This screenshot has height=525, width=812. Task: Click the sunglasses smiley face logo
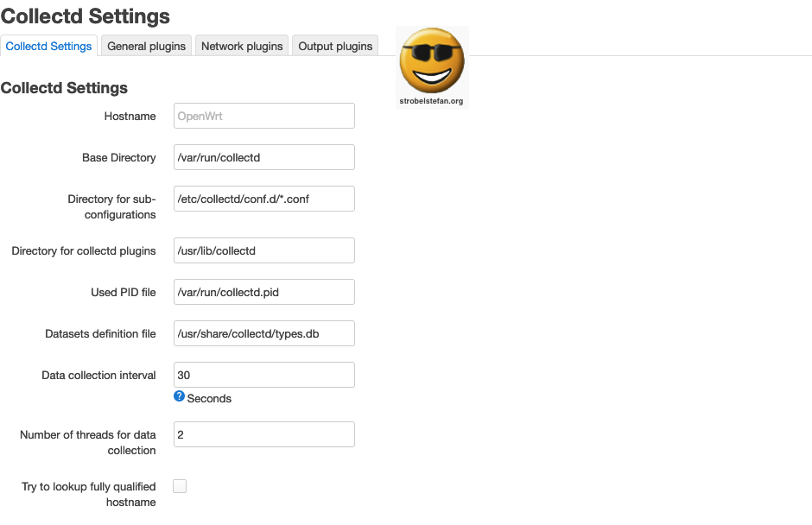[431, 61]
